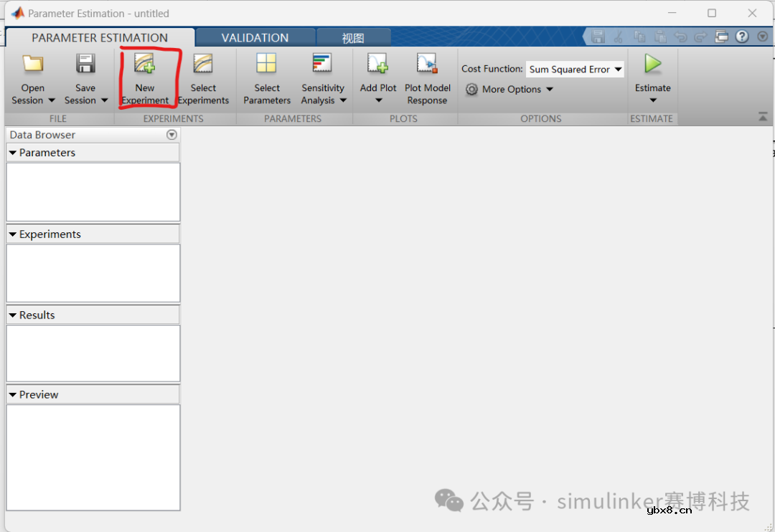Open the More Options settings
The width and height of the screenshot is (775, 532).
(x=509, y=90)
